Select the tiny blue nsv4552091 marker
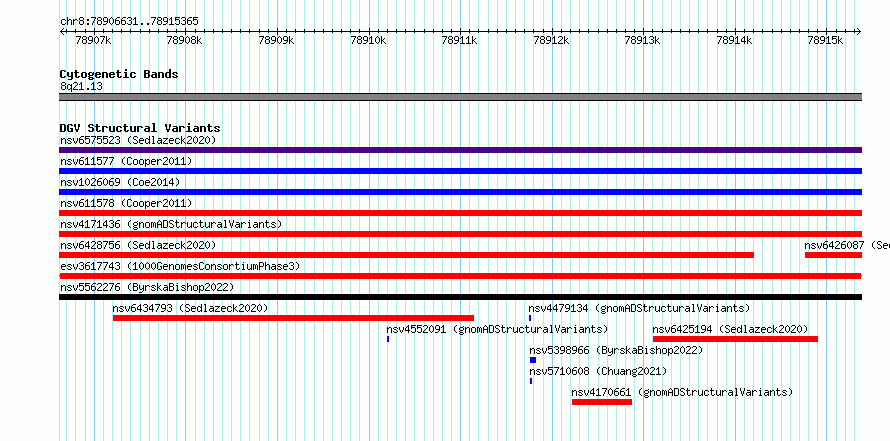The width and height of the screenshot is (890, 441). tap(388, 339)
